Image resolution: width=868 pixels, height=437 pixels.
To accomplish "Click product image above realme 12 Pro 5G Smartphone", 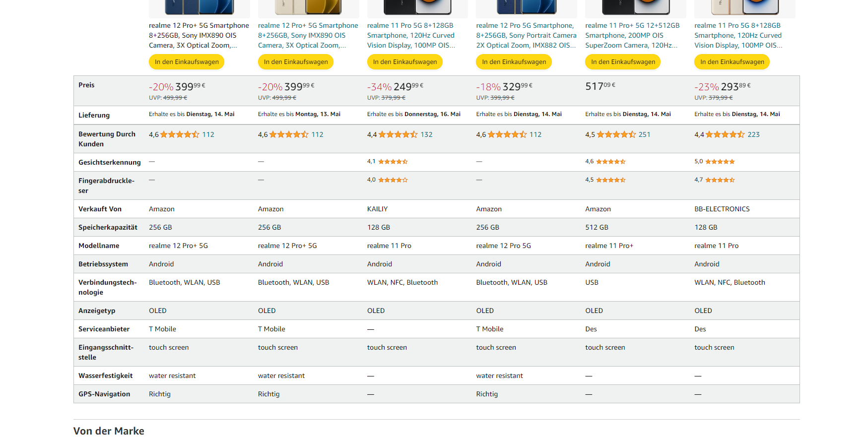I will coord(527,7).
